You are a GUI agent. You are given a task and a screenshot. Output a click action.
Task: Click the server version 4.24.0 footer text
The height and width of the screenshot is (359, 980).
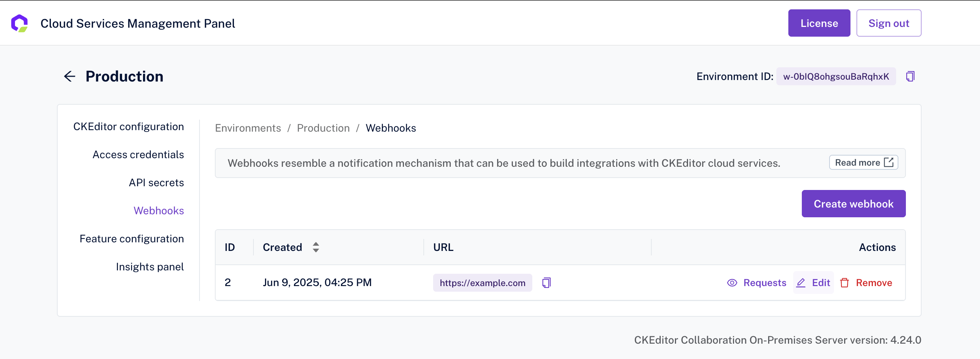tap(777, 340)
